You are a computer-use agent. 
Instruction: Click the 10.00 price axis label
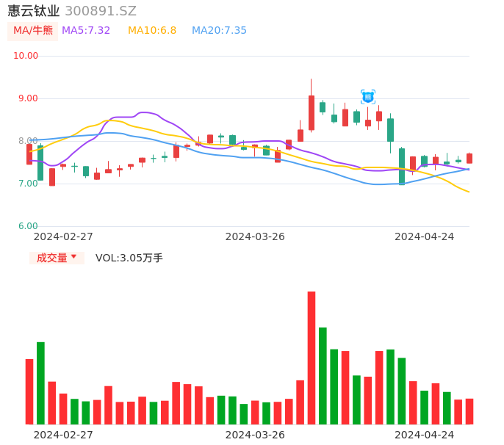click(26, 56)
